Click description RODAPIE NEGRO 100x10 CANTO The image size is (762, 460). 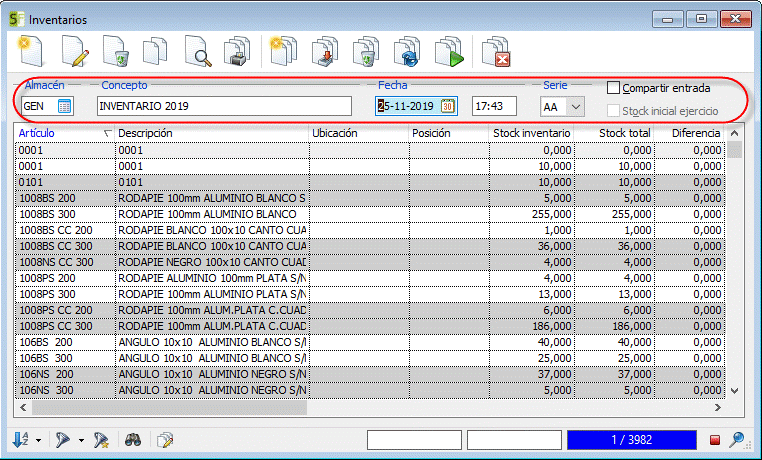tap(212, 262)
